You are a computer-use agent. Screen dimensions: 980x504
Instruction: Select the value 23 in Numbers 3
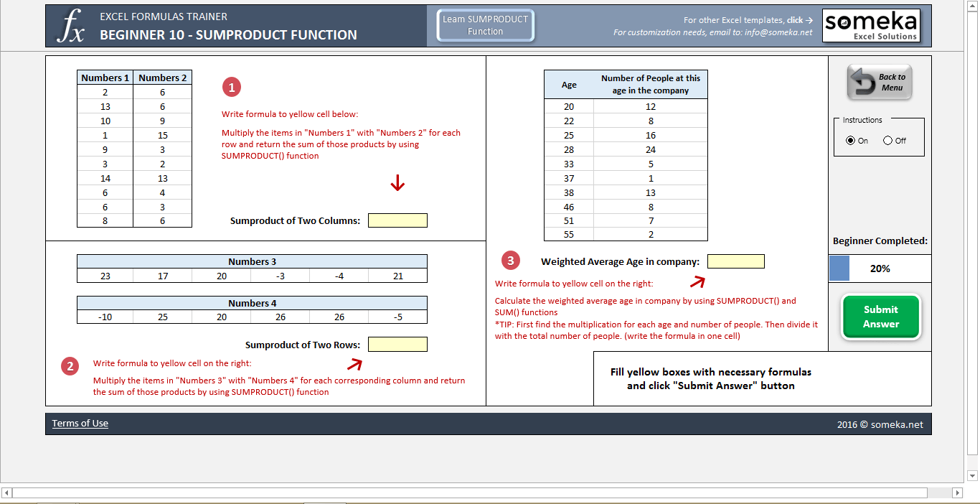(105, 276)
